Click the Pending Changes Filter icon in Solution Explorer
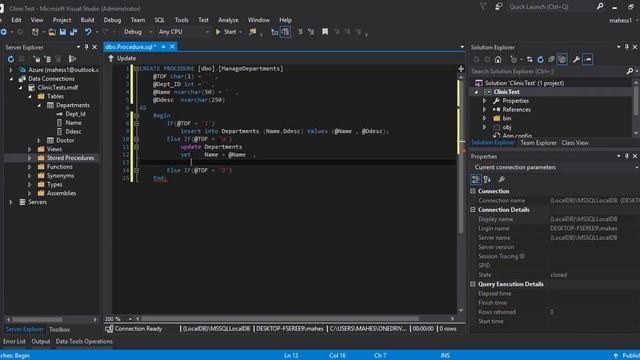The height and width of the screenshot is (360, 640). coord(514,60)
